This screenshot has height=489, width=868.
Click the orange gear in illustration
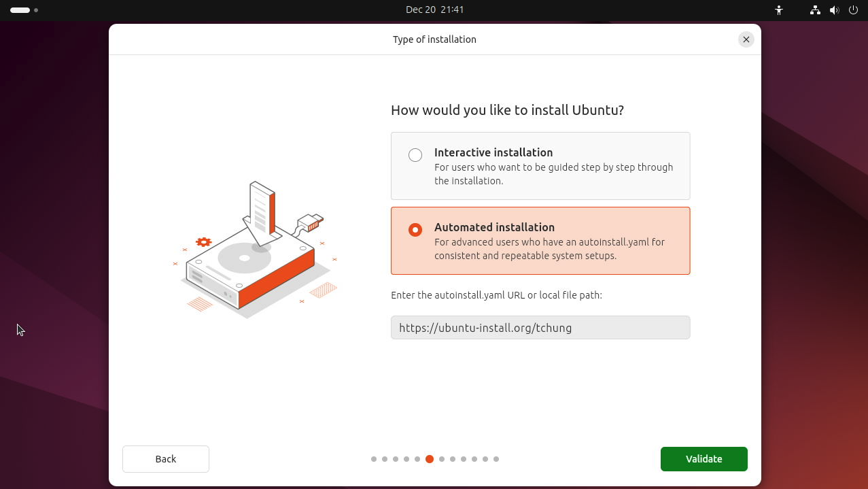(203, 242)
